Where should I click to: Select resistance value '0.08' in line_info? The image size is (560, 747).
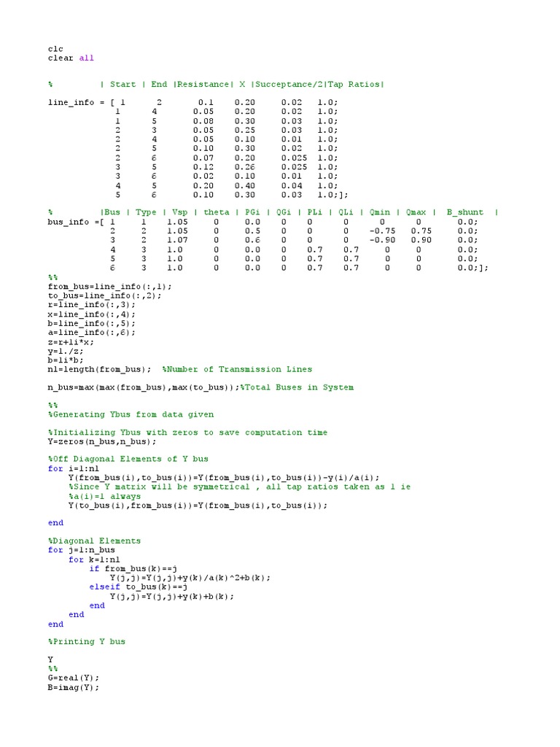[203, 121]
